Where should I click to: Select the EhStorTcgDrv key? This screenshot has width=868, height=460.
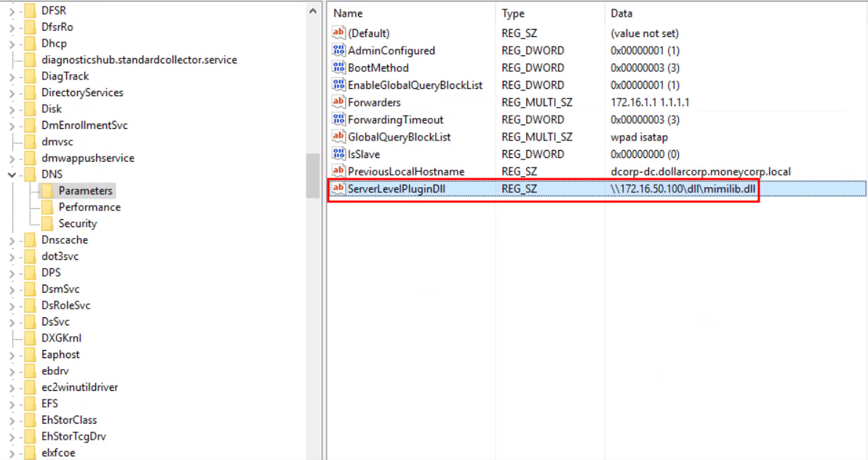[73, 436]
